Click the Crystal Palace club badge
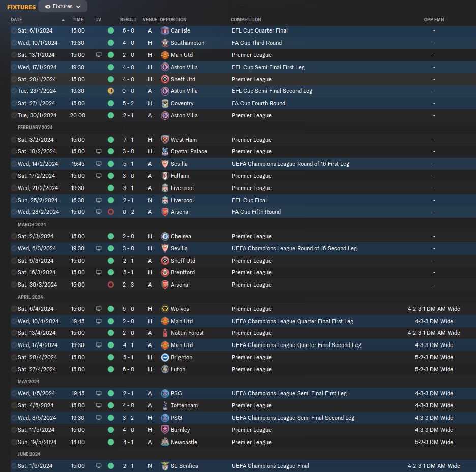 tap(165, 151)
